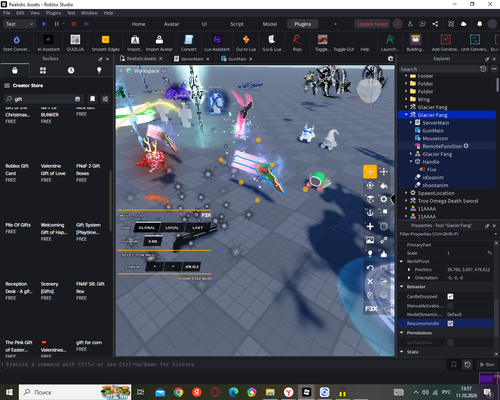Open toolbox search filter options icon
500x400 pixels.
105,99
